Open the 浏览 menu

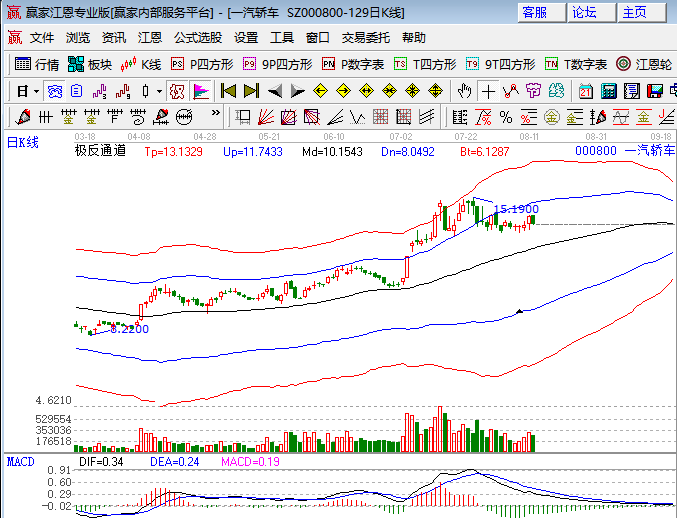pyautogui.click(x=78, y=38)
